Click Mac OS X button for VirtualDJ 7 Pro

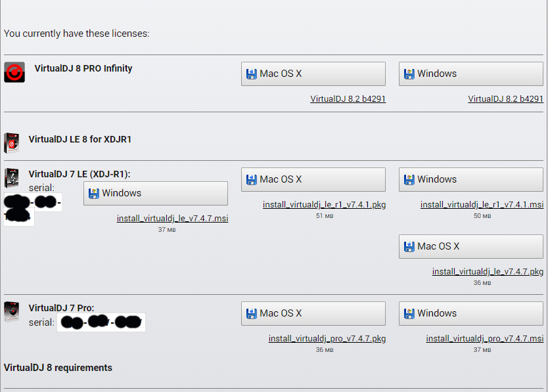(x=313, y=313)
